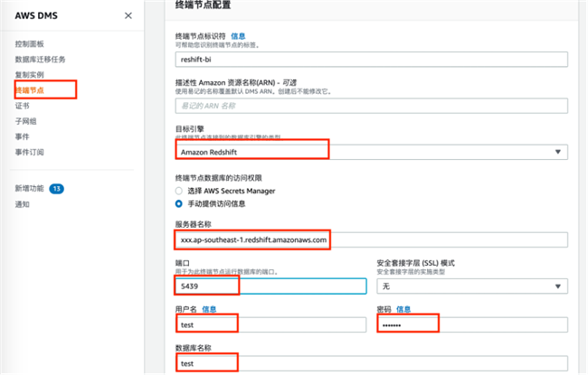The image size is (588, 375).
Task: Select 终端节点 in the sidebar
Action: click(x=30, y=90)
